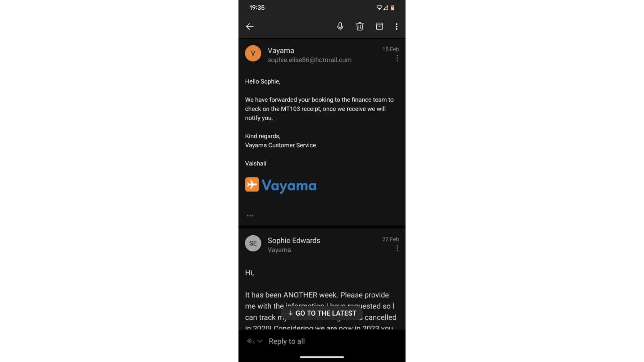Open the reply type dropdown chevron
This screenshot has width=644, height=362.
(x=260, y=341)
